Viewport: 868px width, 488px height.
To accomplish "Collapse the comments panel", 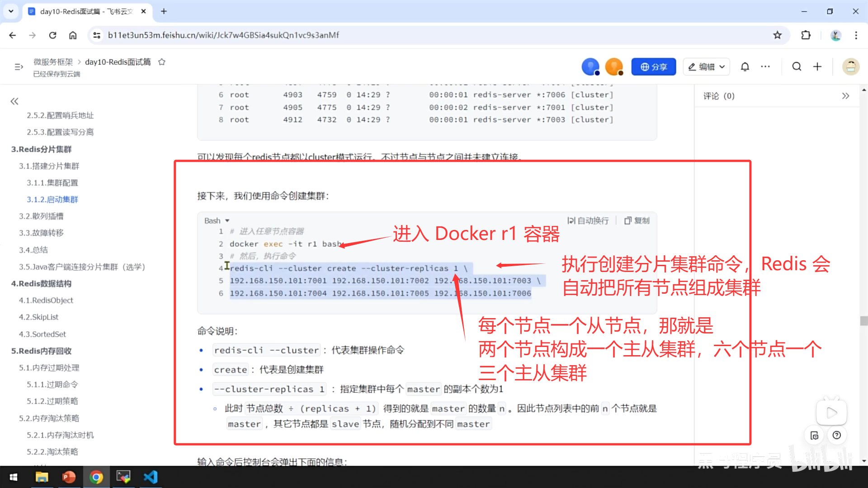I will pyautogui.click(x=845, y=96).
